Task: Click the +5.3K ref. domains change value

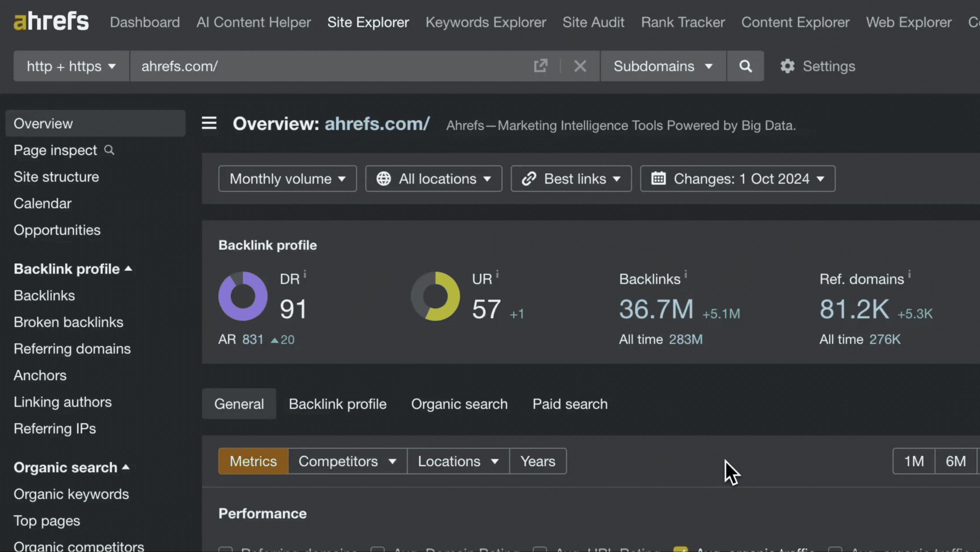Action: pos(915,314)
